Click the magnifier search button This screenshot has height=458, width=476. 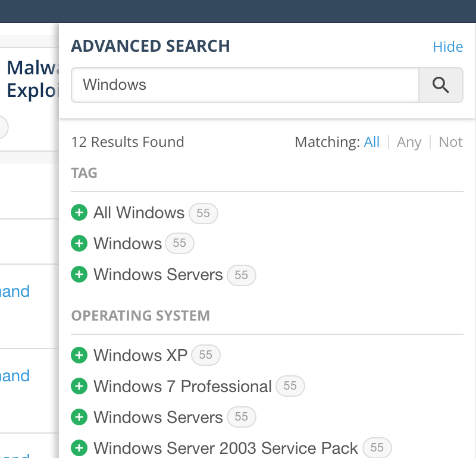[441, 85]
